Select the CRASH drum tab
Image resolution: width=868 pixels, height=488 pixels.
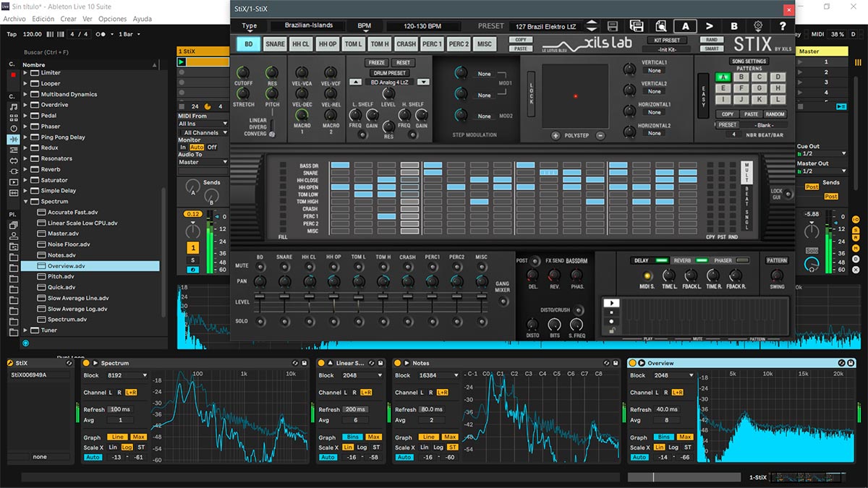point(406,44)
